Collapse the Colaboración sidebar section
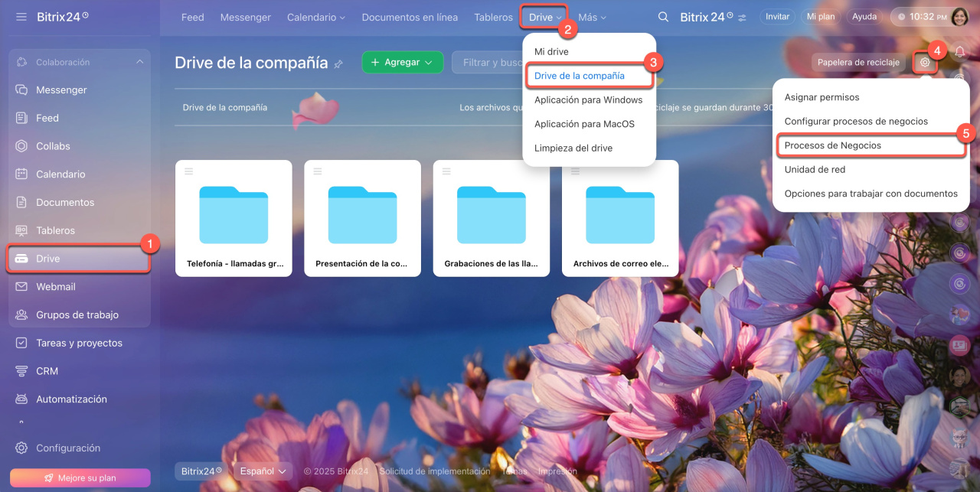This screenshot has height=492, width=980. [x=139, y=62]
